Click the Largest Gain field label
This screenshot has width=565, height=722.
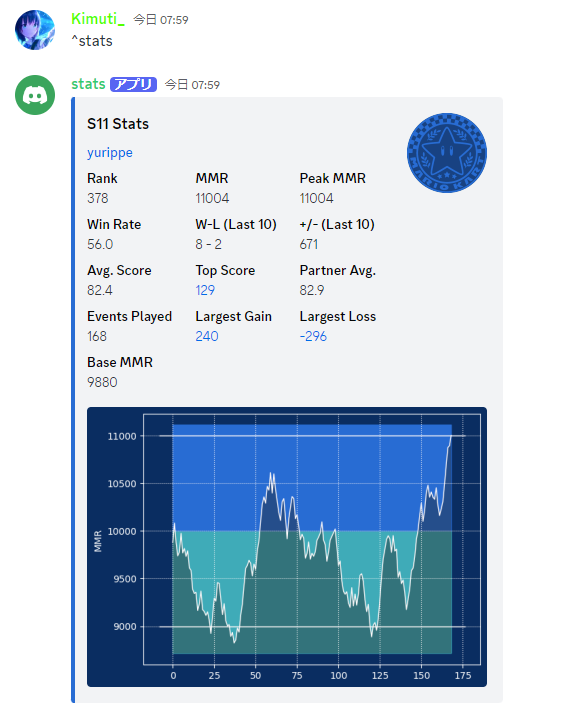tap(233, 316)
